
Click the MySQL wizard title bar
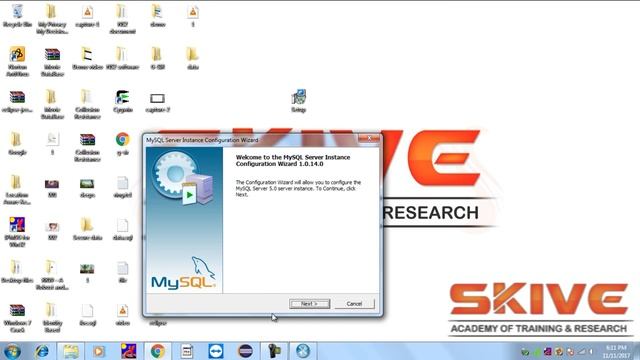tap(251, 140)
